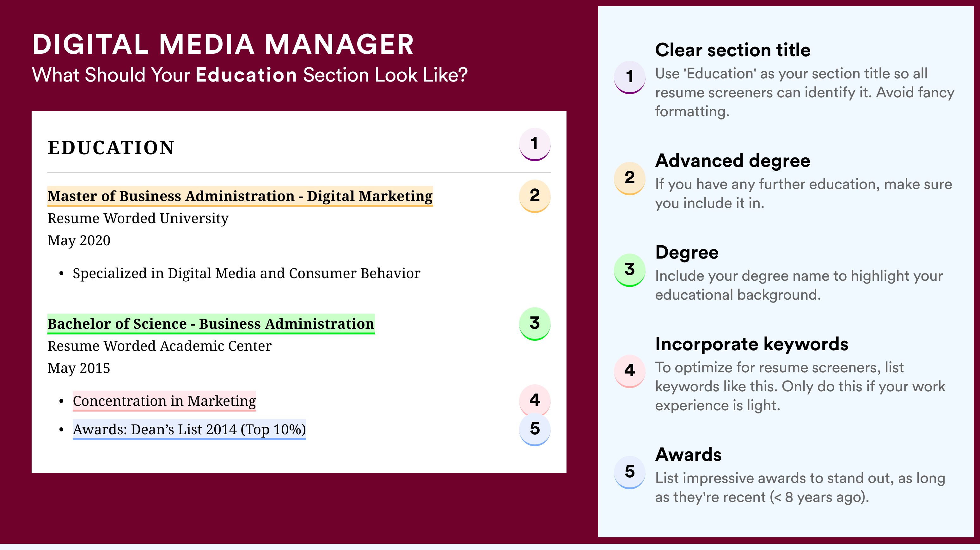Screen dimensions: 980x550
Task: Click Specialized in Digital Media bullet text
Action: 246,273
